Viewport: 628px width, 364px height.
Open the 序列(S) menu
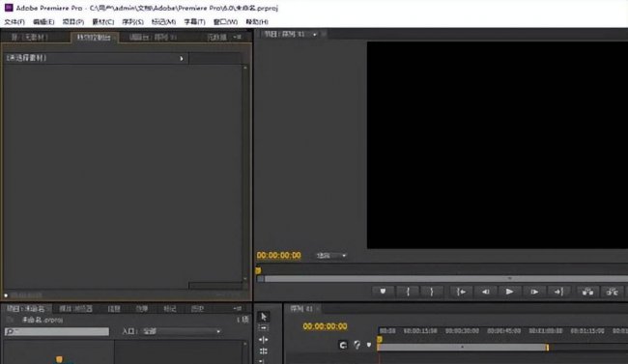133,21
